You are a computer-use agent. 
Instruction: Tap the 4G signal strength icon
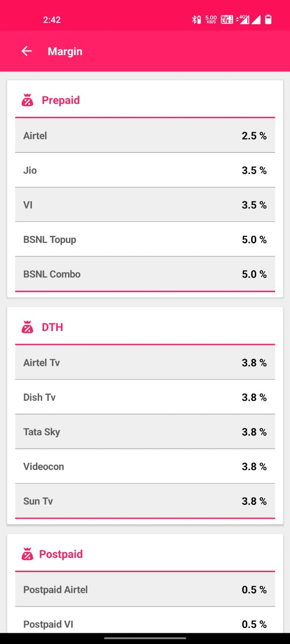point(242,20)
